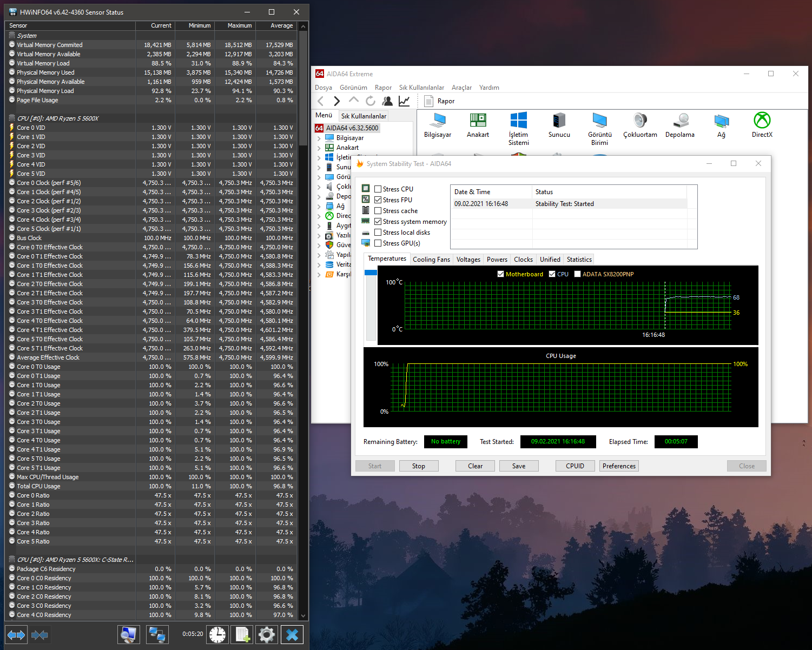Click HWiNFO expand-columns blue arrows icon

click(16, 634)
